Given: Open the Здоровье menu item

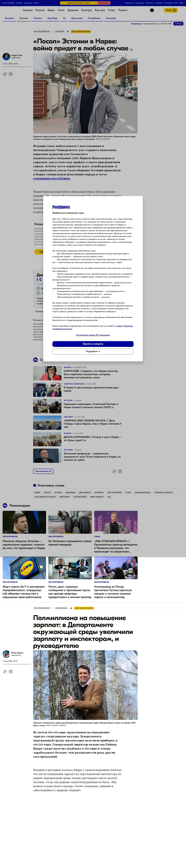Looking at the screenshot, I should point(73,10).
